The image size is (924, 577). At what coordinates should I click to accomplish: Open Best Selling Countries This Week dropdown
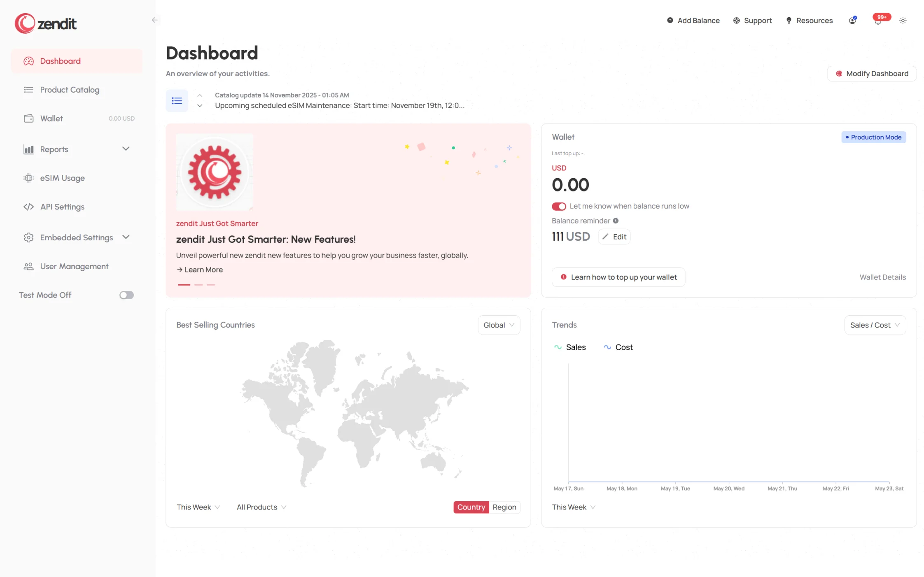(198, 507)
